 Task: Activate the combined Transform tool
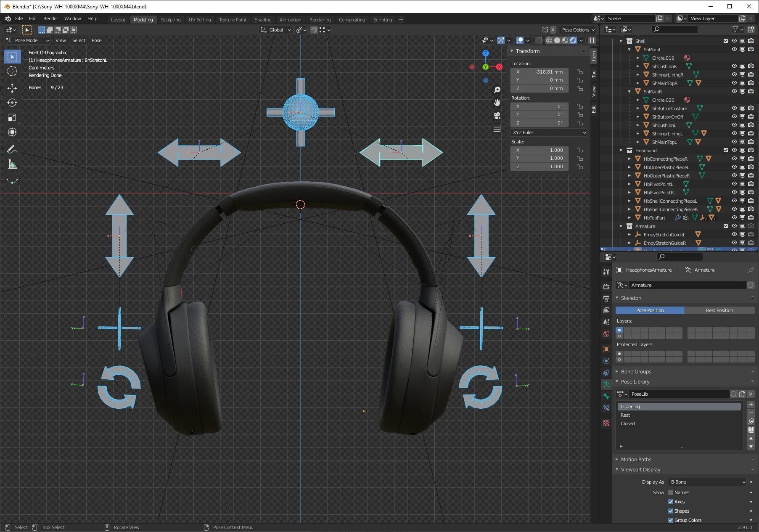pyautogui.click(x=12, y=132)
